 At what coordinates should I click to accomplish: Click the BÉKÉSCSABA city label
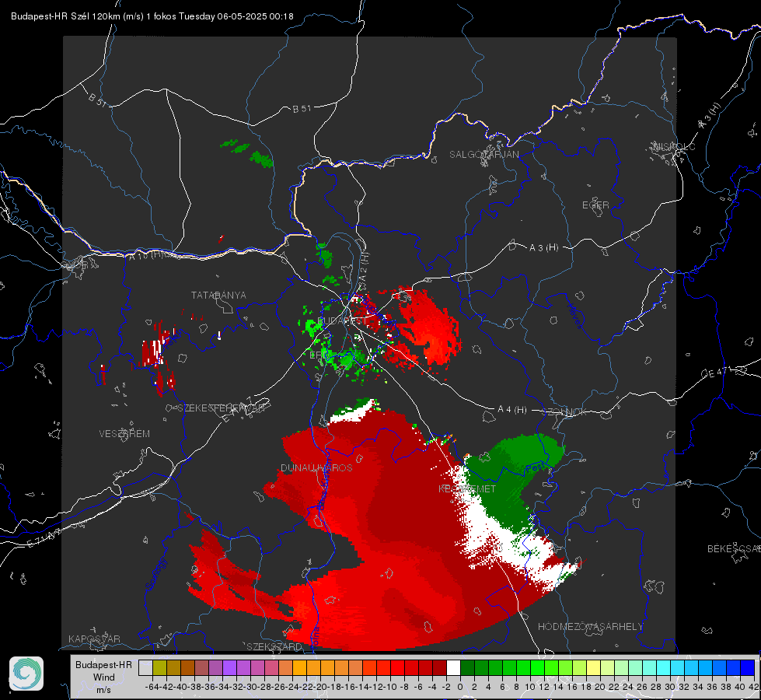tap(734, 549)
